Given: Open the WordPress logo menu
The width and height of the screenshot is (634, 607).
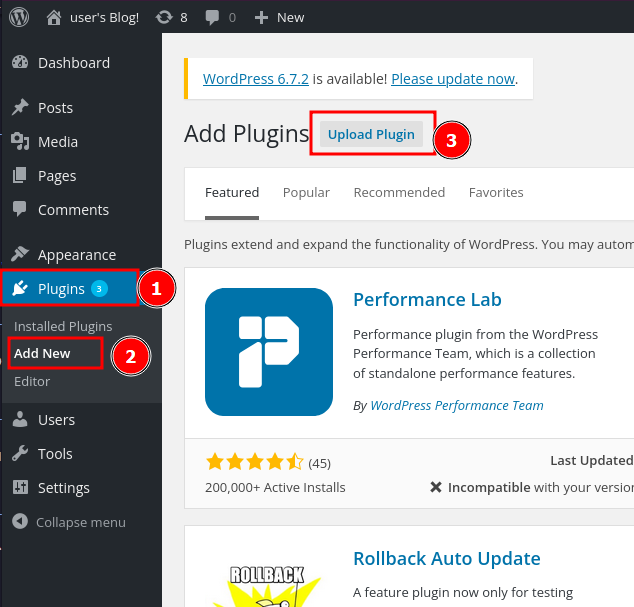Looking at the screenshot, I should [x=19, y=17].
